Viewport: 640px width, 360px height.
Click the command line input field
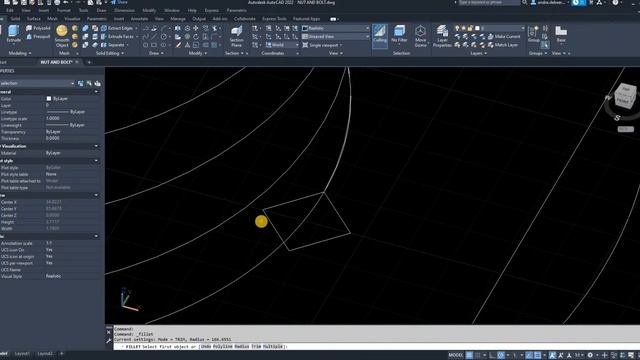coord(376,347)
